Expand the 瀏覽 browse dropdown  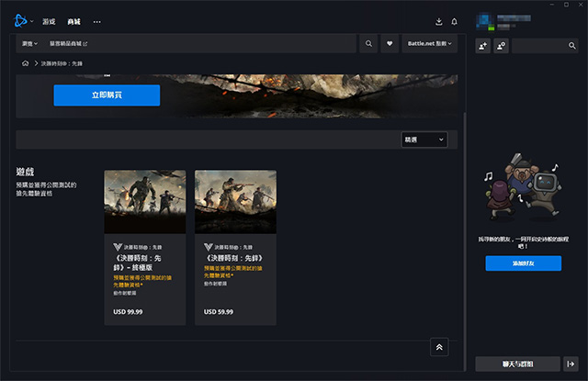(29, 43)
